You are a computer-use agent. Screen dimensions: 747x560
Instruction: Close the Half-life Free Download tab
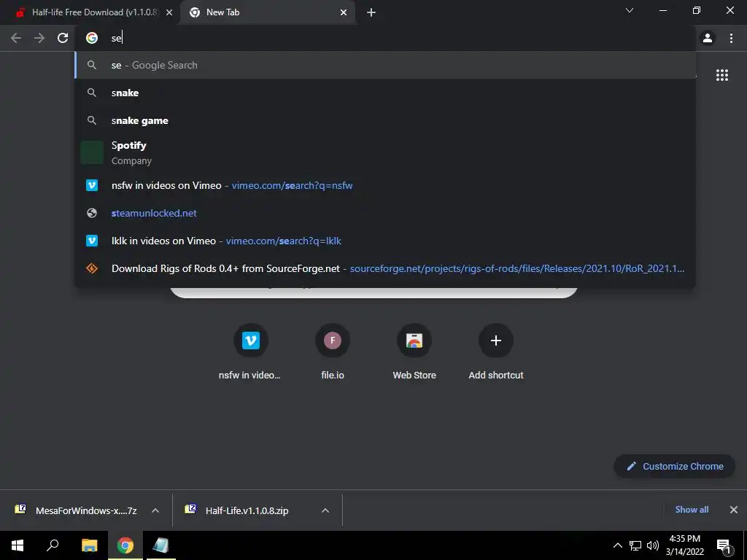click(169, 13)
